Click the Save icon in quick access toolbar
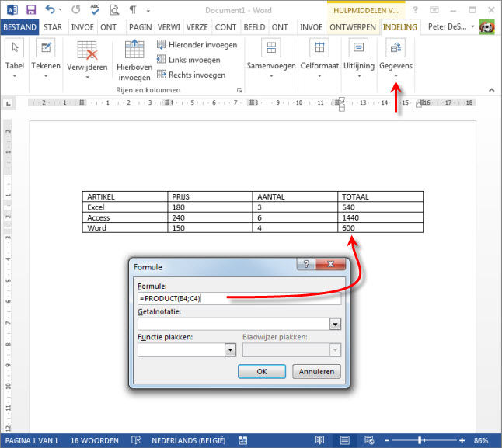Screen dimensions: 502x448 coord(31,10)
